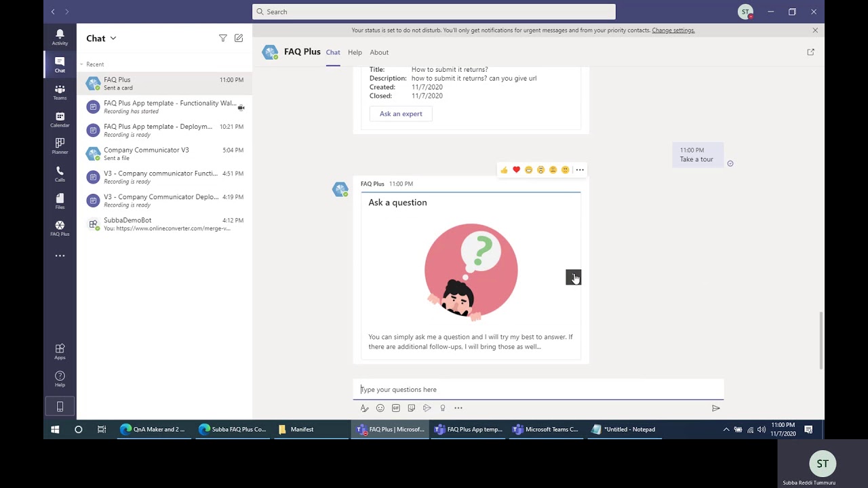Viewport: 868px width, 488px height.
Task: Click the Teams search box
Action: (434, 12)
